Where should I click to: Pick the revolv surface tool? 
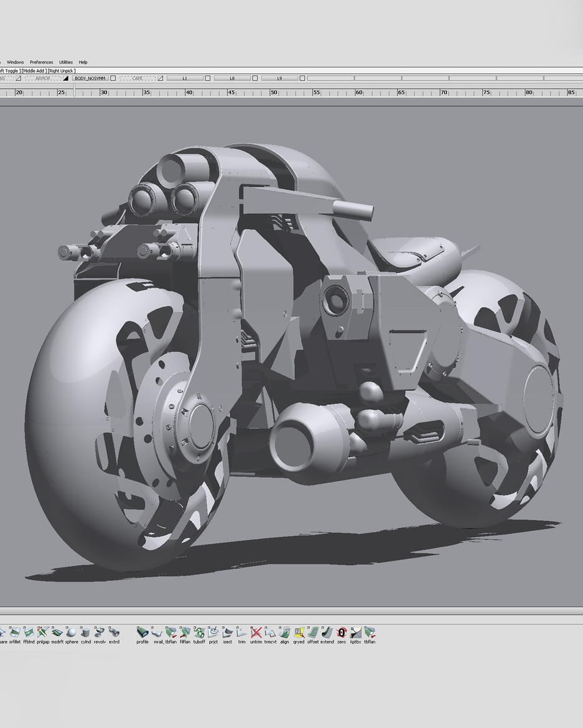(100, 633)
